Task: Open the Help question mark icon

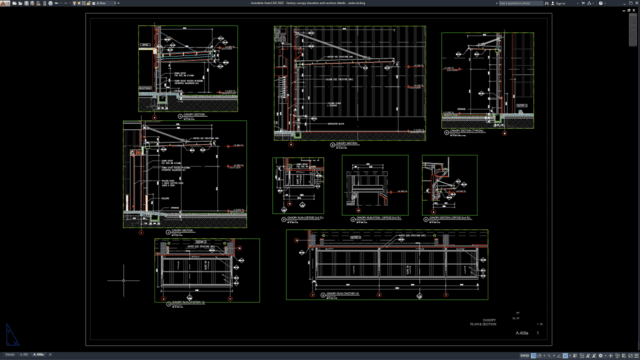Action: (x=600, y=3)
